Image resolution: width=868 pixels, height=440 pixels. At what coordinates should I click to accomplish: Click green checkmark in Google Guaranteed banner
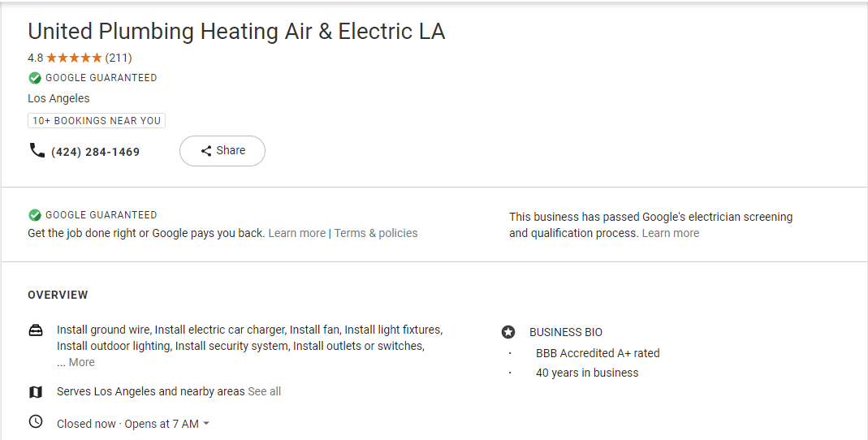[35, 215]
